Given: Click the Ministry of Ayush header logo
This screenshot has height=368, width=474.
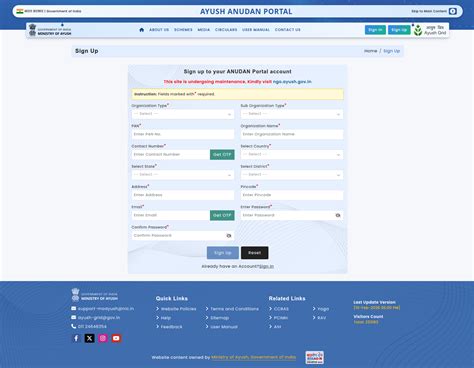Looking at the screenshot, I should [50, 30].
